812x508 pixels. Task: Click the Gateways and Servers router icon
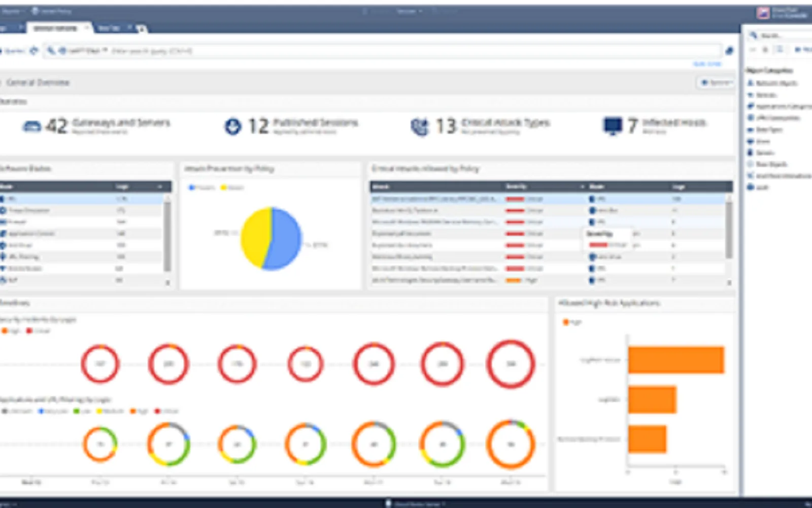[31, 126]
